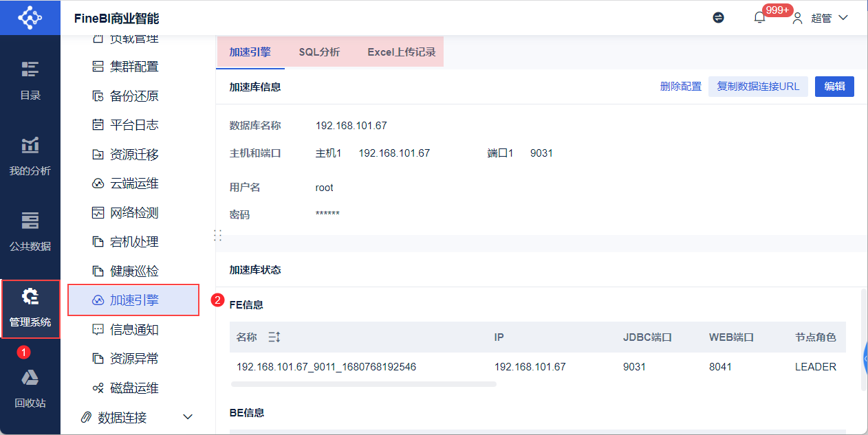Open the Excel上传记录 tab
This screenshot has height=435, width=868.
coord(402,52)
